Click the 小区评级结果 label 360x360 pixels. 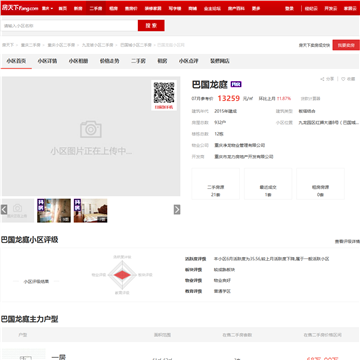click(36, 281)
